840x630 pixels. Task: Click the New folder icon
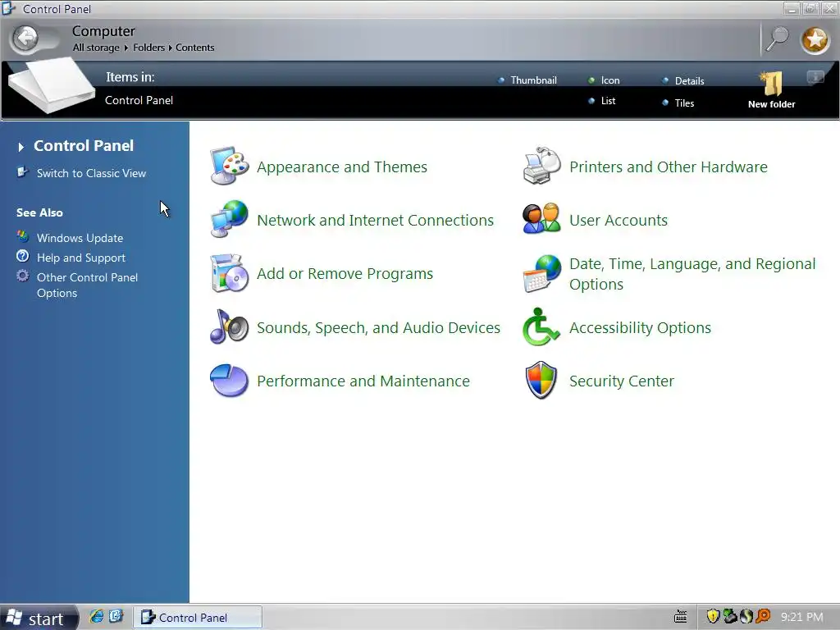(x=772, y=84)
